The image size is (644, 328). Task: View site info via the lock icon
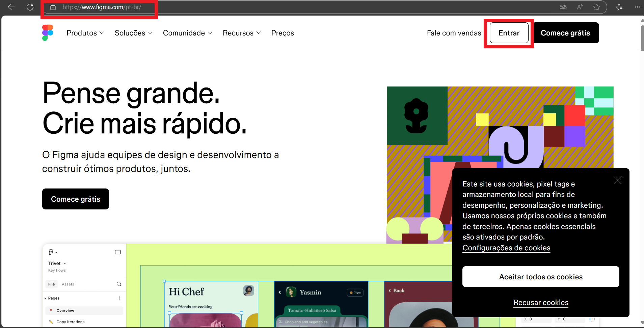click(53, 7)
